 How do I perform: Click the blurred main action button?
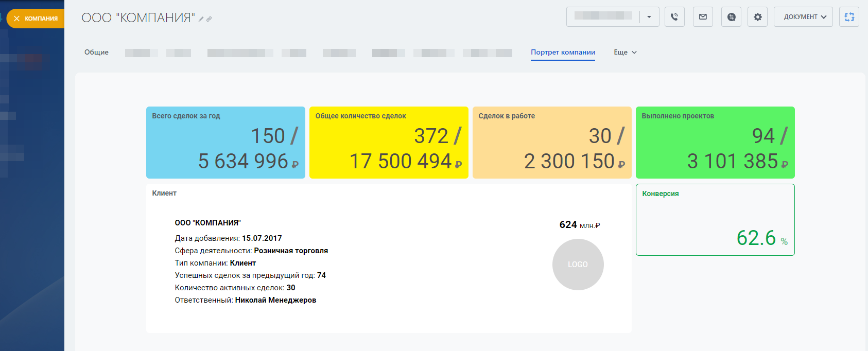pos(603,17)
